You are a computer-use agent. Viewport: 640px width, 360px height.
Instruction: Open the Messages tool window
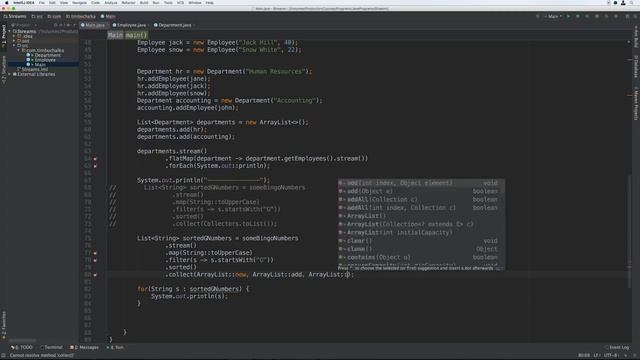pyautogui.click(x=84, y=347)
